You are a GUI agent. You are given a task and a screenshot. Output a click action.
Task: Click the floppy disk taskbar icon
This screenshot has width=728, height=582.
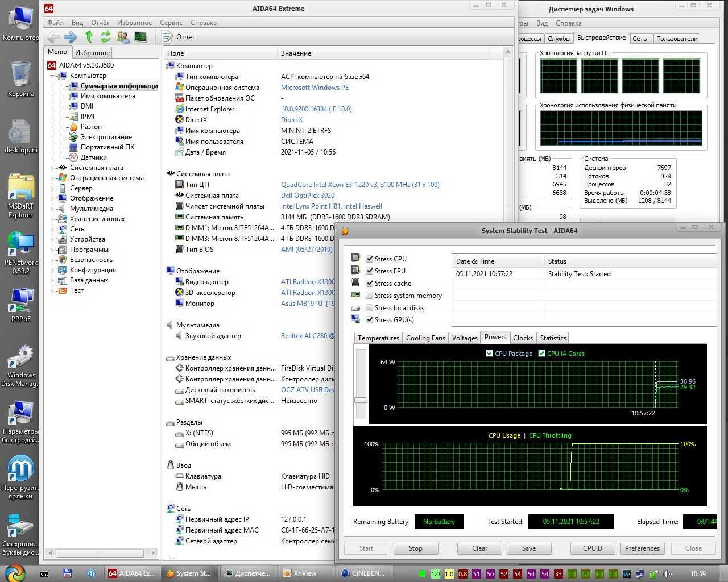click(67, 573)
